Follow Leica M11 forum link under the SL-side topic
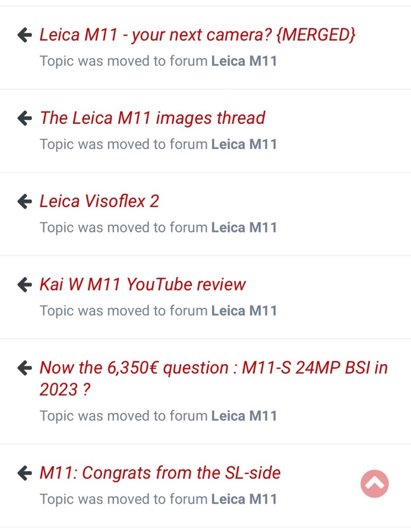Screen dimensions: 411x532 tap(244, 499)
